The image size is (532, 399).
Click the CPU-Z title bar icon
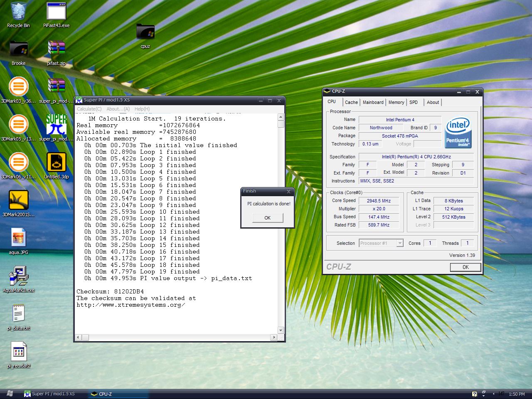point(327,91)
